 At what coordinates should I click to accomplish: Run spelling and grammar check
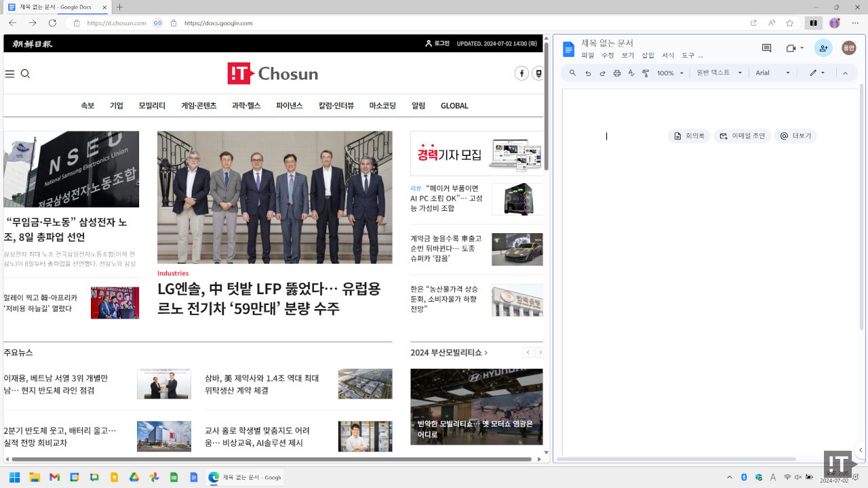(x=631, y=73)
